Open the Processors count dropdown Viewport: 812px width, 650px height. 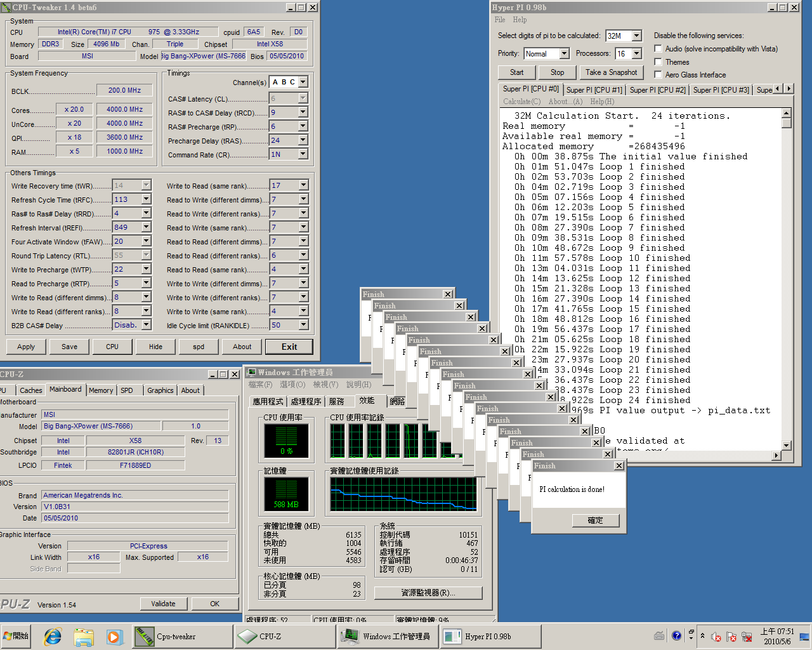637,54
